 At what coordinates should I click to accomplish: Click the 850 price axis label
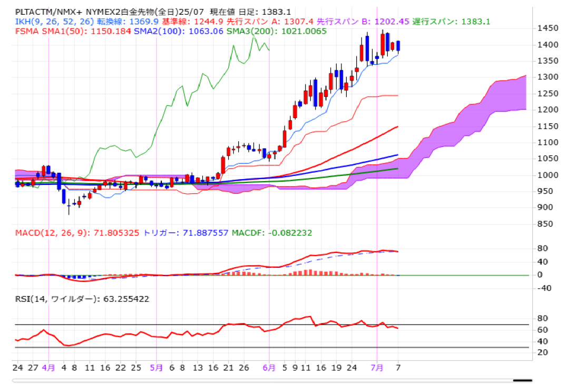[545, 224]
